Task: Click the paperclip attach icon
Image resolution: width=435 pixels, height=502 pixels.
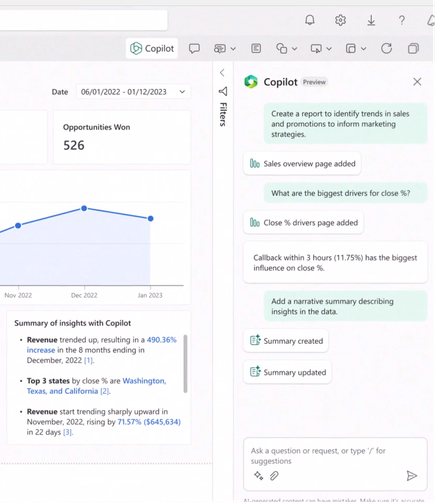Action: (274, 476)
